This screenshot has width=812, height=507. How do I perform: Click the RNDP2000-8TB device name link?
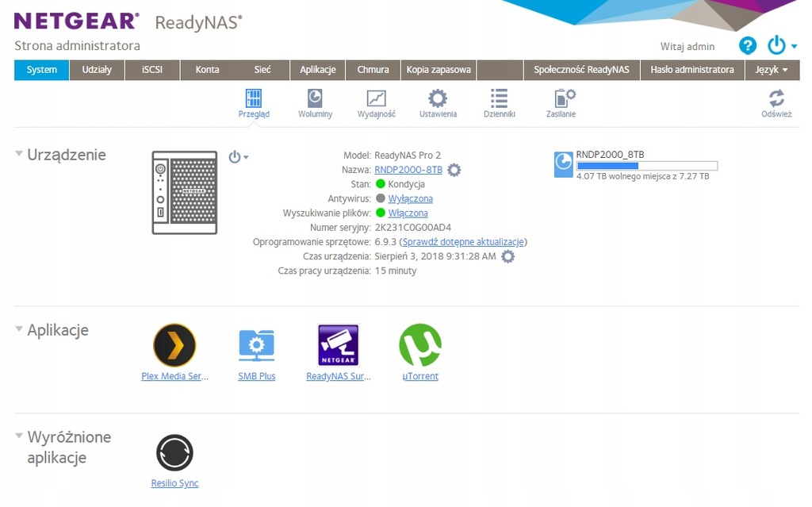[408, 170]
